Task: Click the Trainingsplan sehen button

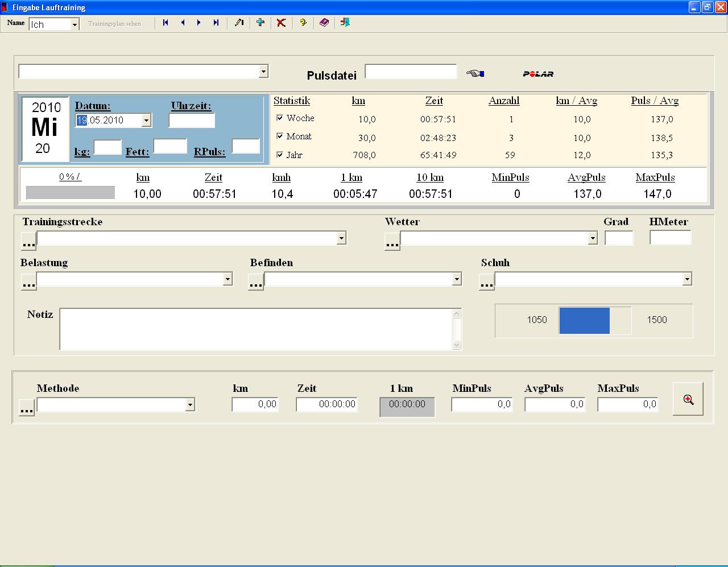Action: (114, 23)
